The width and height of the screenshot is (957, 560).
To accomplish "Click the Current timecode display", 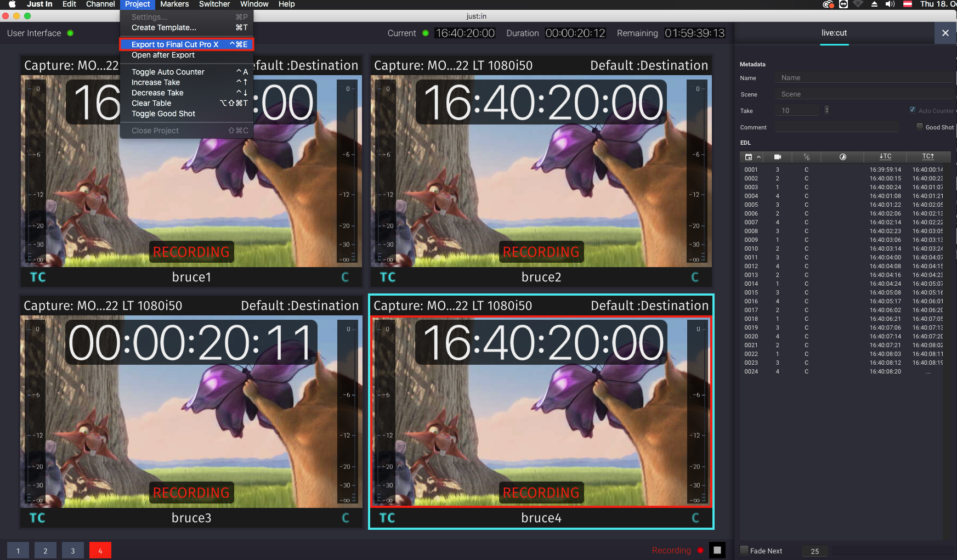I will pyautogui.click(x=465, y=33).
